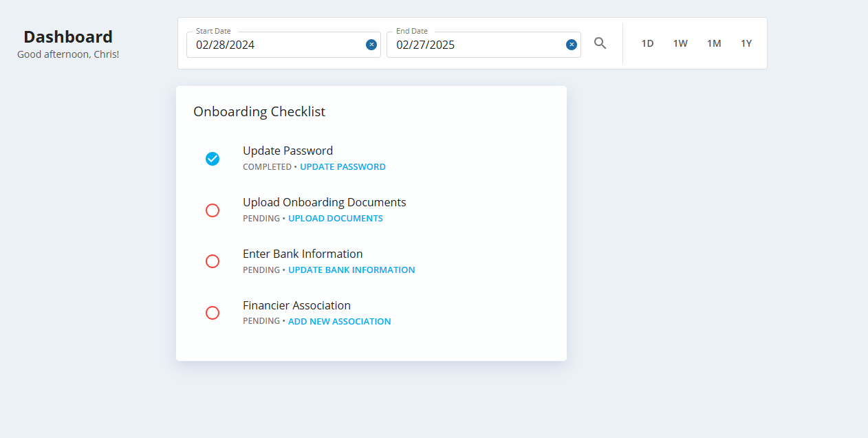Select the 1W date range
Viewport: 868px width, 438px height.
680,43
